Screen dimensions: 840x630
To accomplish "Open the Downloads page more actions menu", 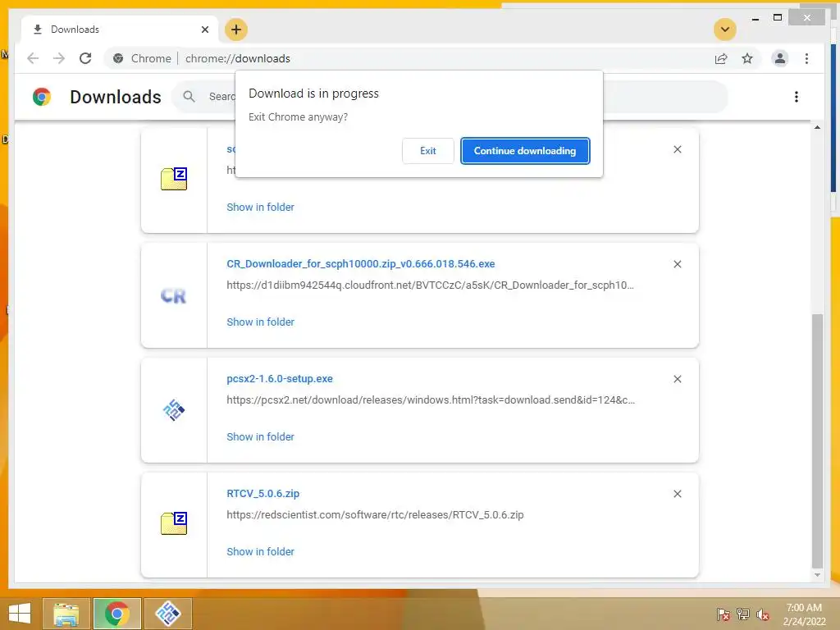I will tap(796, 97).
